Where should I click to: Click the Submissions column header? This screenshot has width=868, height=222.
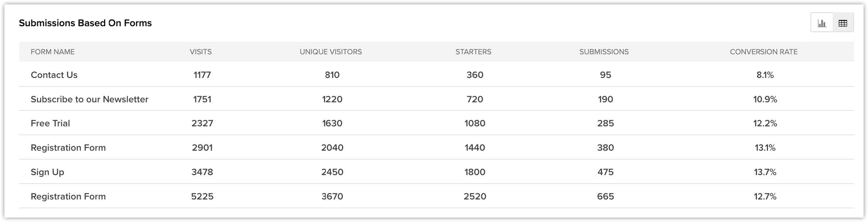click(604, 52)
